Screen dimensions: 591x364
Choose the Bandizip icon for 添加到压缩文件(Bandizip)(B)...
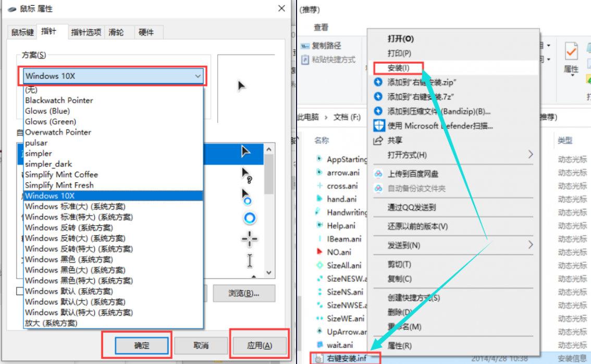tap(378, 111)
